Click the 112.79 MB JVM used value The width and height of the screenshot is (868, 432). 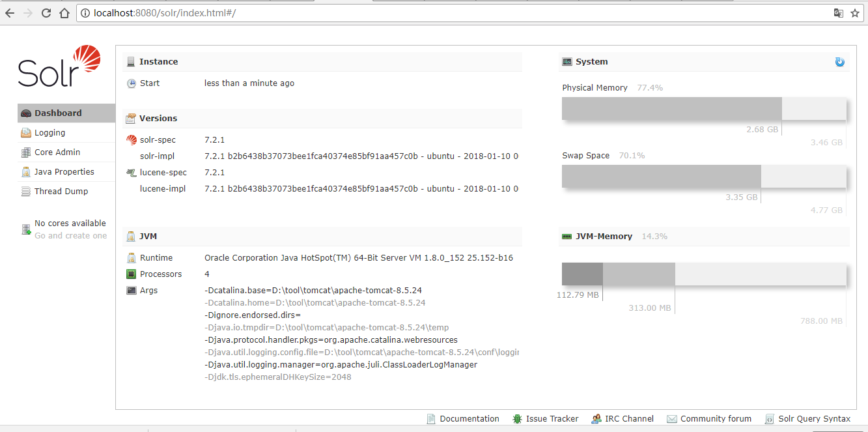pos(578,295)
